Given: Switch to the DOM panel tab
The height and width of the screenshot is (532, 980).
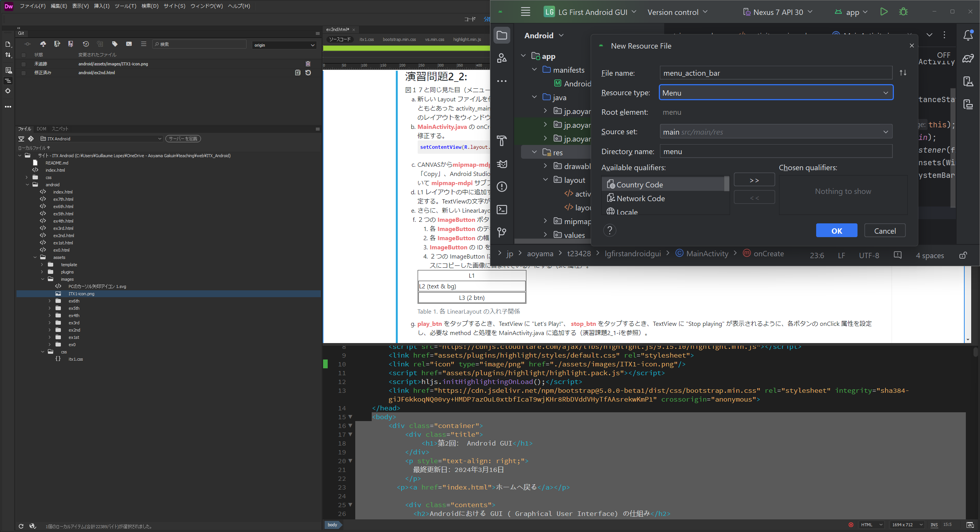Looking at the screenshot, I should pyautogui.click(x=41, y=129).
